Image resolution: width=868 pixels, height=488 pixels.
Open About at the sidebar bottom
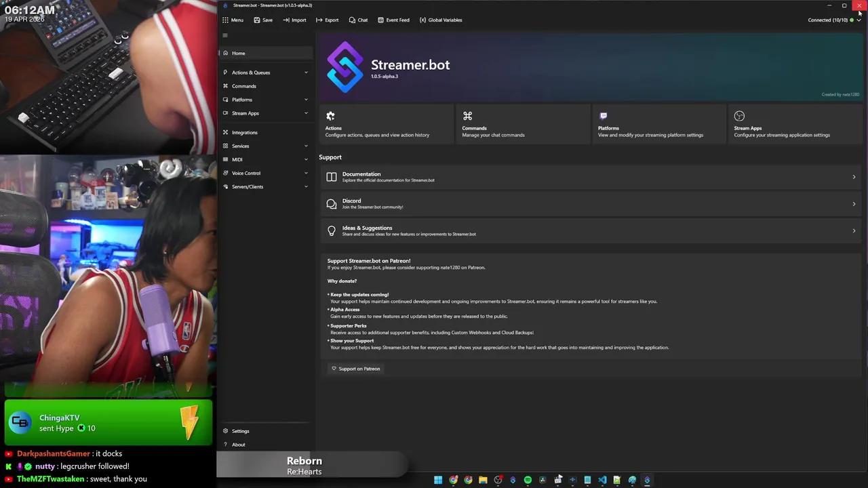coord(267,445)
